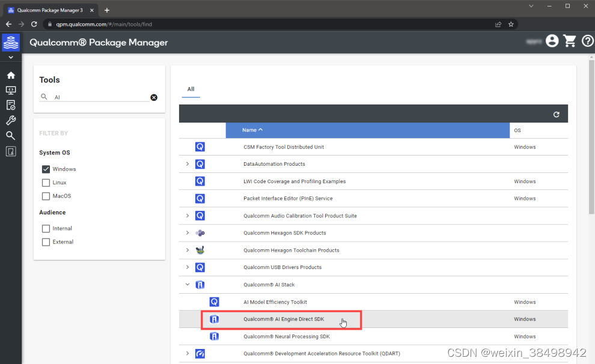Open the user account profile icon
The height and width of the screenshot is (364, 595).
[552, 41]
